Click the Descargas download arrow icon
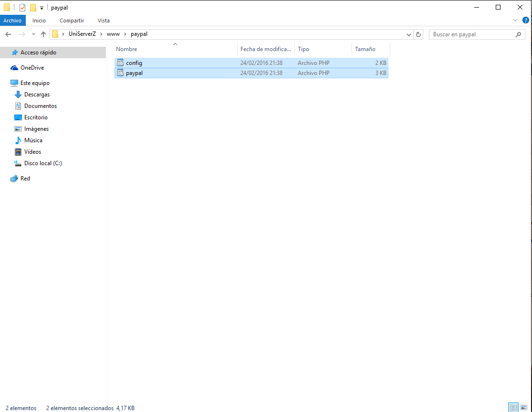532x412 pixels. [x=18, y=95]
